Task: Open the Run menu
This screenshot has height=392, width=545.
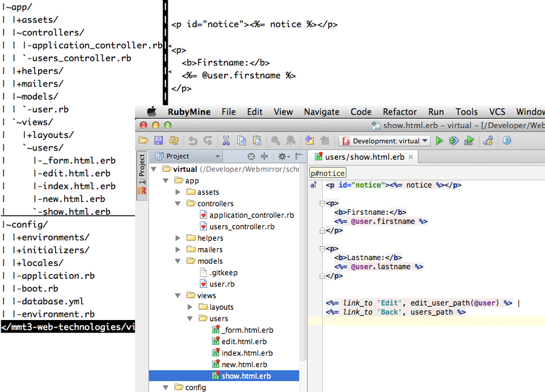Action: point(436,112)
